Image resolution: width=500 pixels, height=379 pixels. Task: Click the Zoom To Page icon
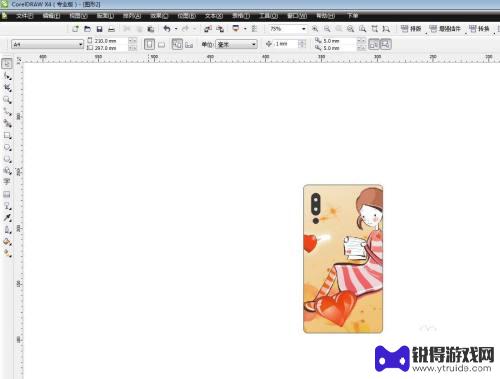[x=362, y=29]
